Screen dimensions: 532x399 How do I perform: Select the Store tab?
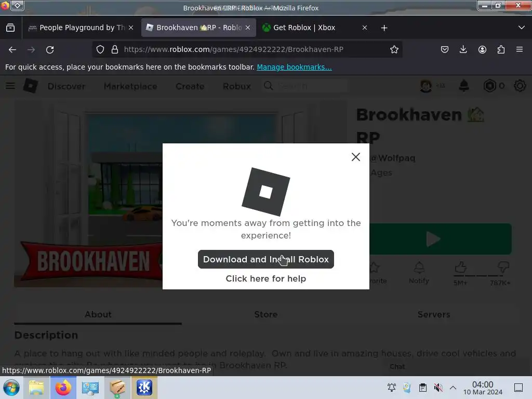(x=265, y=314)
